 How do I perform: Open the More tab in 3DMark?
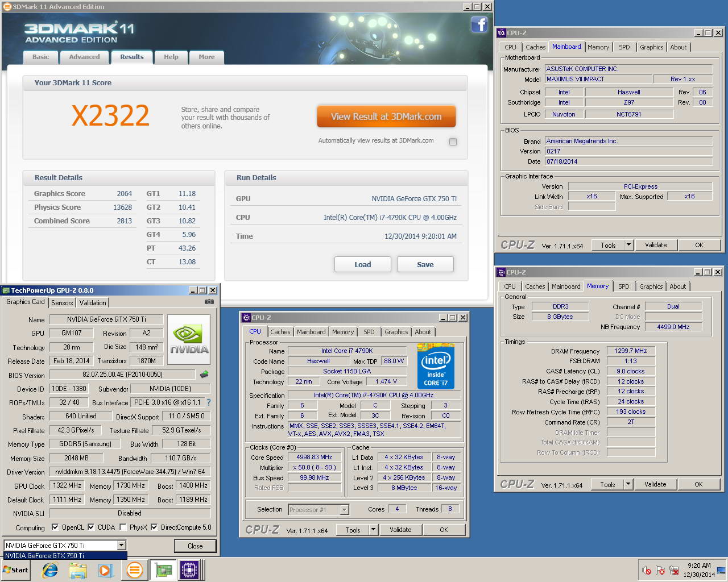tap(207, 57)
